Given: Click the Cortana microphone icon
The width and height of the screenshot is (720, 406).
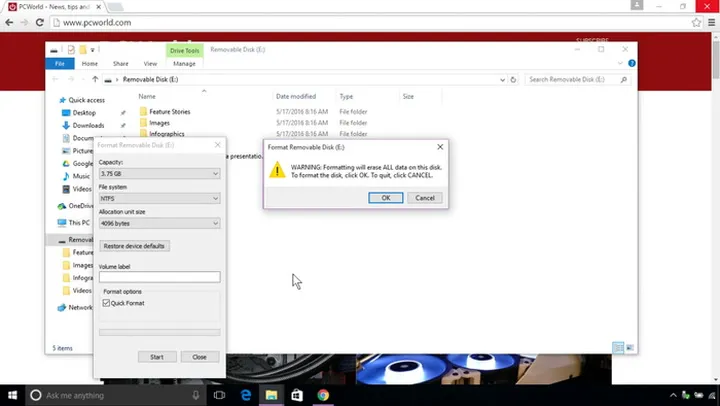Looking at the screenshot, I should (196, 395).
